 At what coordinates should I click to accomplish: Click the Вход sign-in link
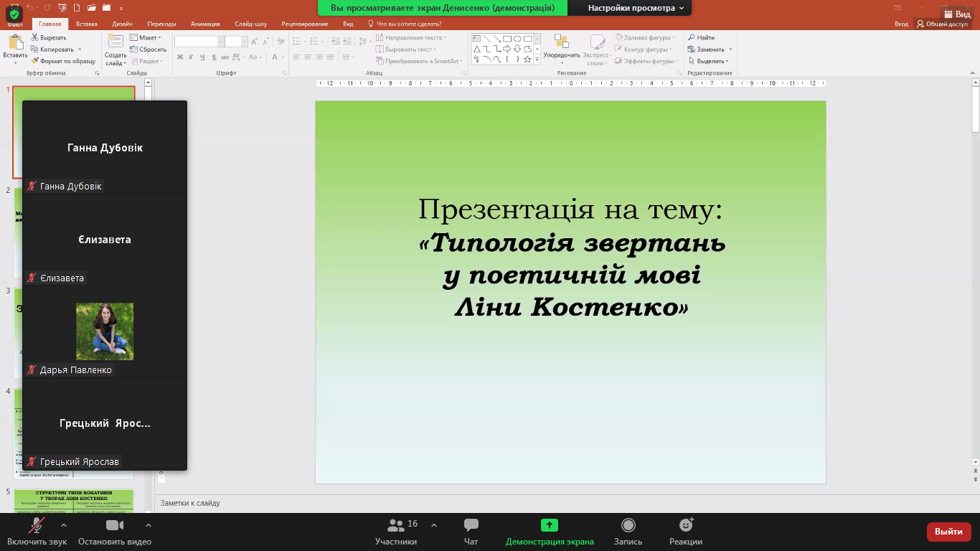(x=901, y=24)
